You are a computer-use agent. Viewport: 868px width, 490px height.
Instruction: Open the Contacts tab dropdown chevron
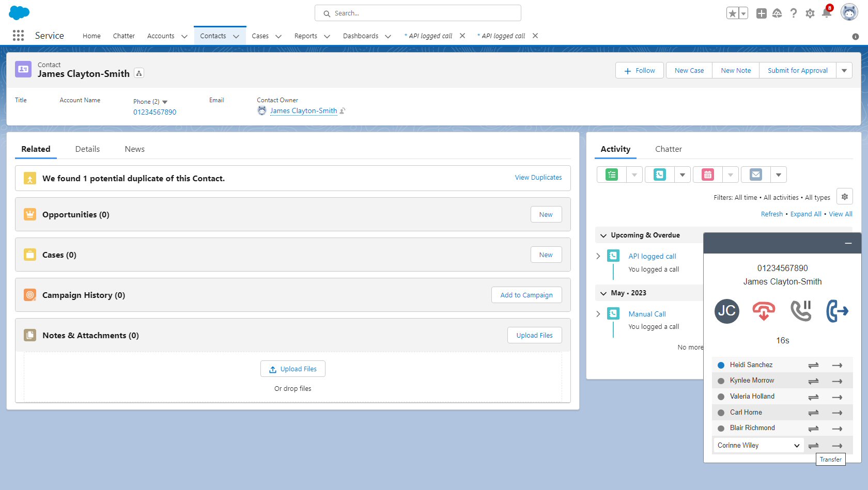click(x=236, y=36)
